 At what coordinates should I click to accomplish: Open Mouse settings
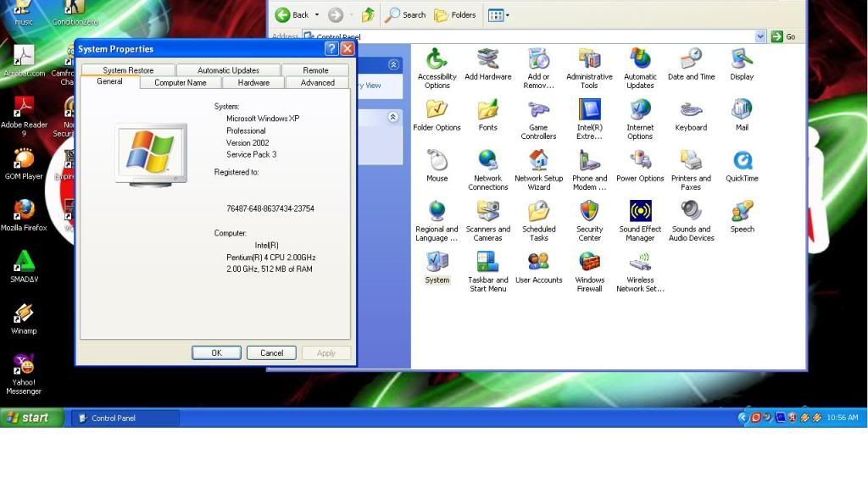pyautogui.click(x=437, y=167)
